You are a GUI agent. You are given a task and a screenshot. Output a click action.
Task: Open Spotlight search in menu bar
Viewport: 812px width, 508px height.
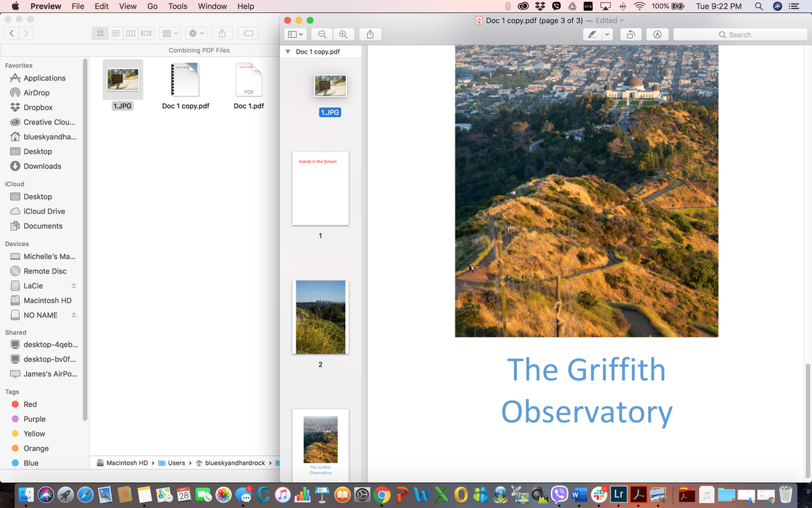point(759,6)
